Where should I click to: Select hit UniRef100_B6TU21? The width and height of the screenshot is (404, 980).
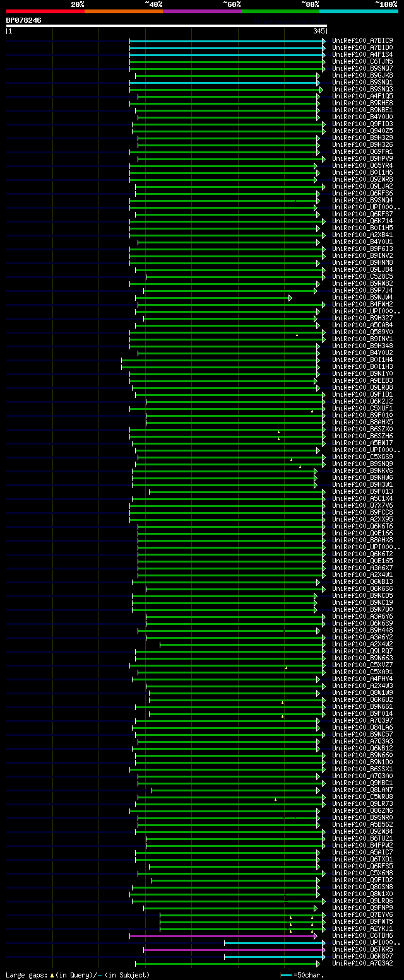click(362, 839)
